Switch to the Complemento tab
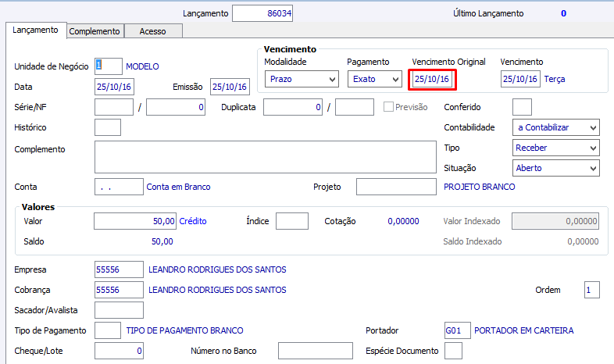 pyautogui.click(x=95, y=31)
